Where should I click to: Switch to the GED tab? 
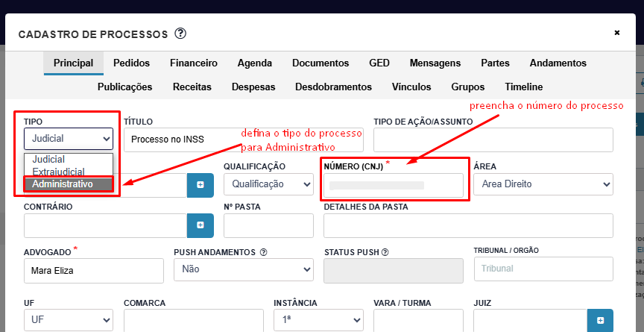click(379, 63)
